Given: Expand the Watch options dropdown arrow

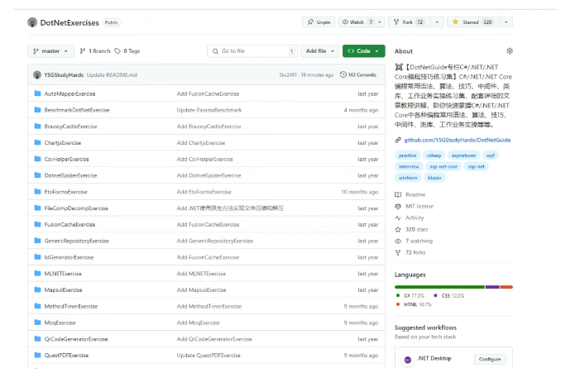Looking at the screenshot, I should (x=380, y=22).
